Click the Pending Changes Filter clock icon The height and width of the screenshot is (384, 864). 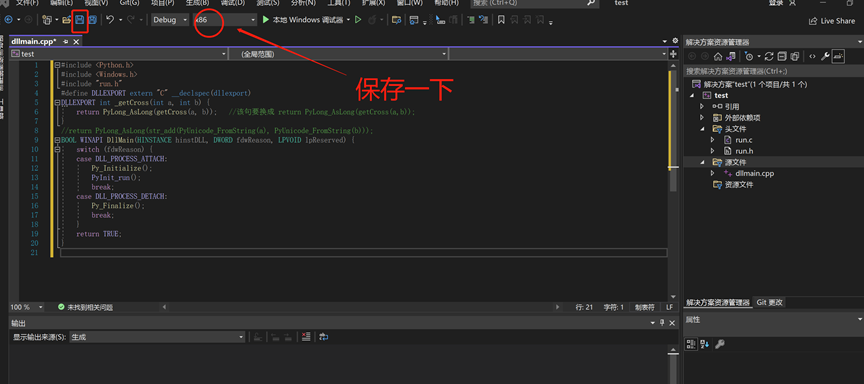point(748,56)
